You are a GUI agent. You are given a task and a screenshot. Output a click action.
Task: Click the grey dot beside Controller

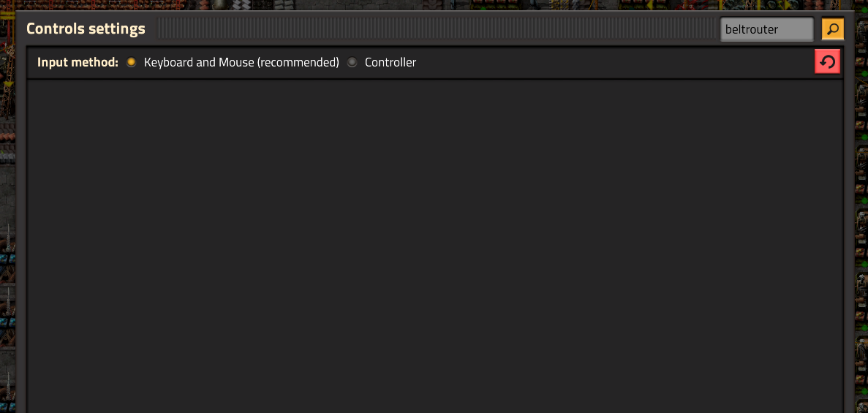[x=352, y=63]
